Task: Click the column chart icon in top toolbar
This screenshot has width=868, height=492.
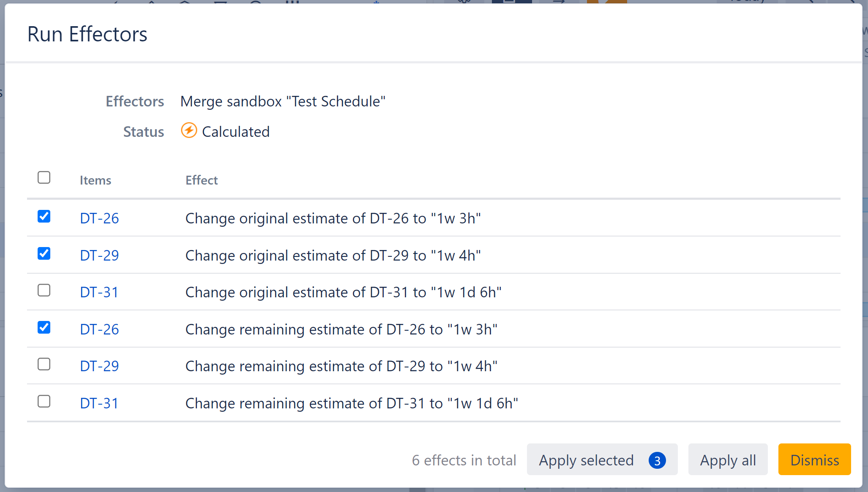Action: tap(292, 3)
